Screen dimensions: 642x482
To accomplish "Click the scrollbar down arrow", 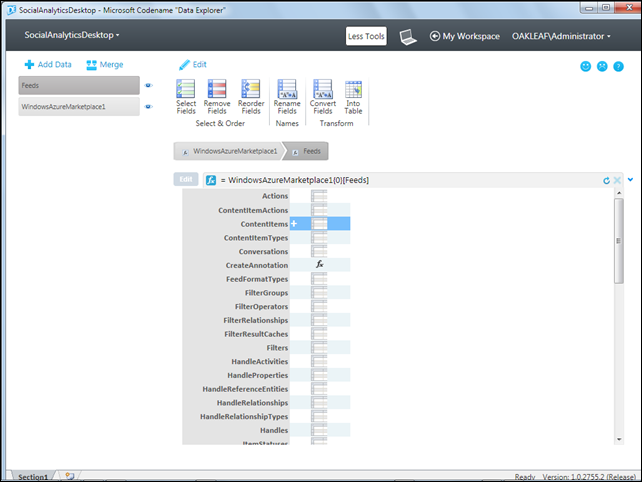I will (x=619, y=439).
